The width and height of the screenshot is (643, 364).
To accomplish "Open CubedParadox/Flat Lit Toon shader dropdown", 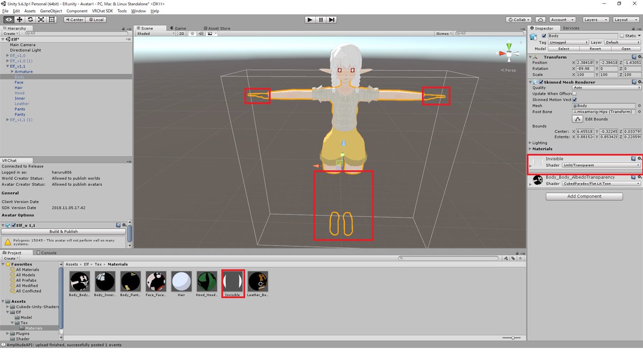I will 601,184.
